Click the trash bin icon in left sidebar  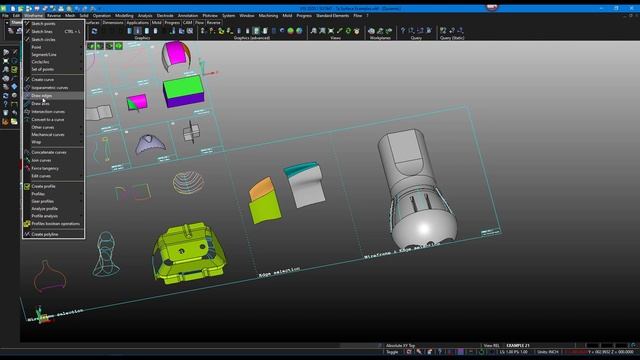click(6, 113)
